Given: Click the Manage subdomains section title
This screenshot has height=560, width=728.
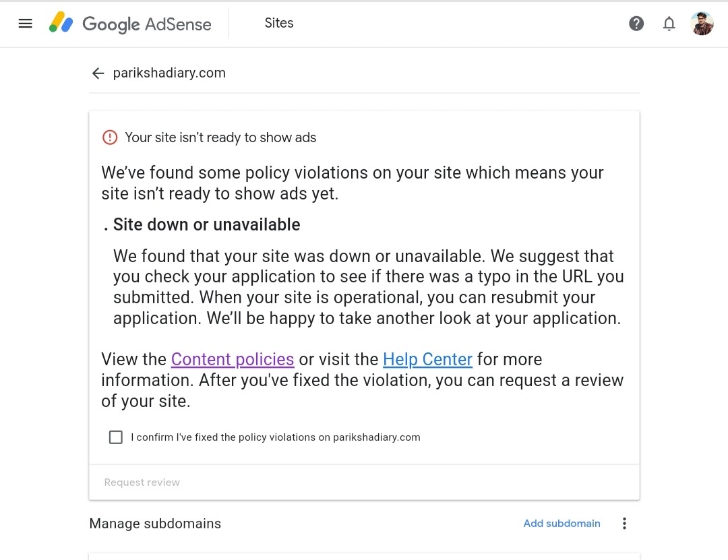Looking at the screenshot, I should point(155,524).
